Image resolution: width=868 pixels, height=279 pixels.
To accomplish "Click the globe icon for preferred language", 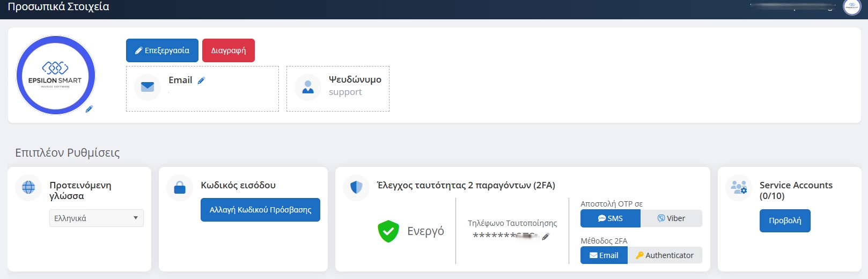I will tap(28, 187).
